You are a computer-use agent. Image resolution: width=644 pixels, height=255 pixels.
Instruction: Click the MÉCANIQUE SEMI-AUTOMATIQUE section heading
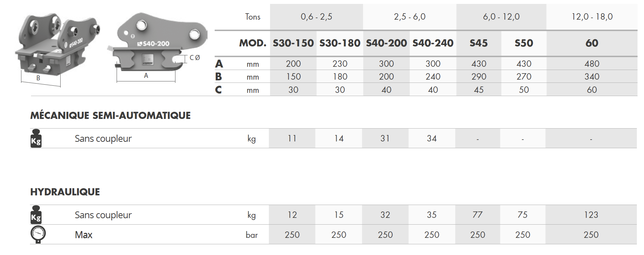(111, 115)
